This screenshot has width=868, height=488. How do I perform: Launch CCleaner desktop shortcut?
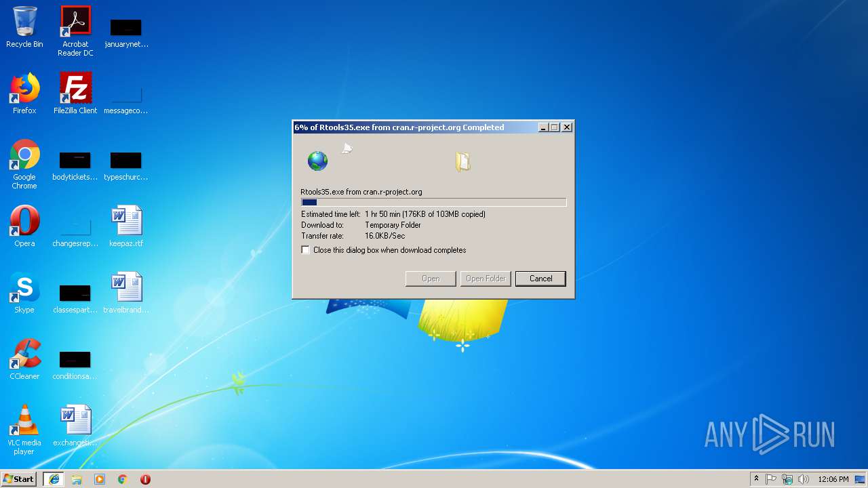pyautogui.click(x=24, y=359)
